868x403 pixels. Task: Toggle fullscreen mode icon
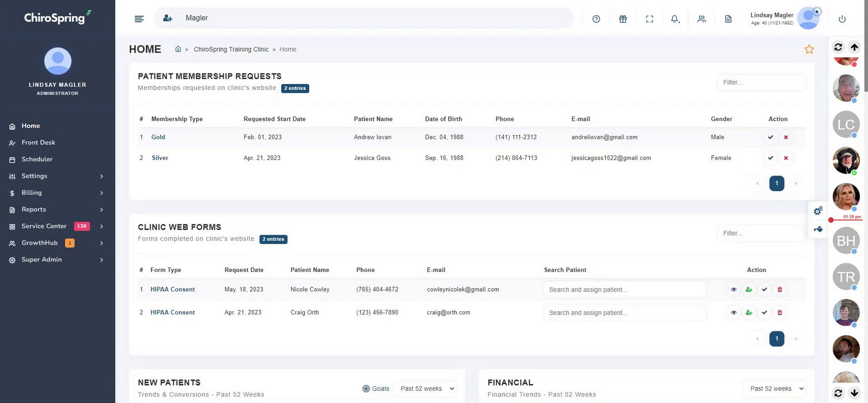tap(650, 19)
